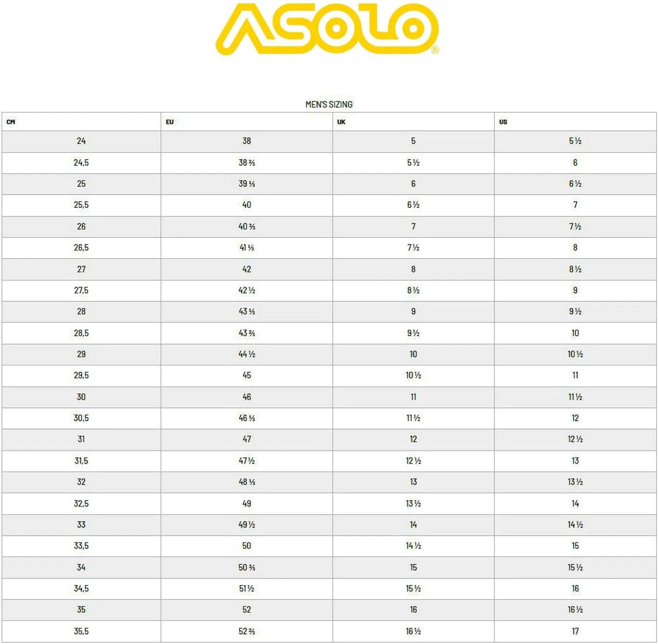Click the EU size 52 cell
The image size is (658, 644).
[247, 609]
